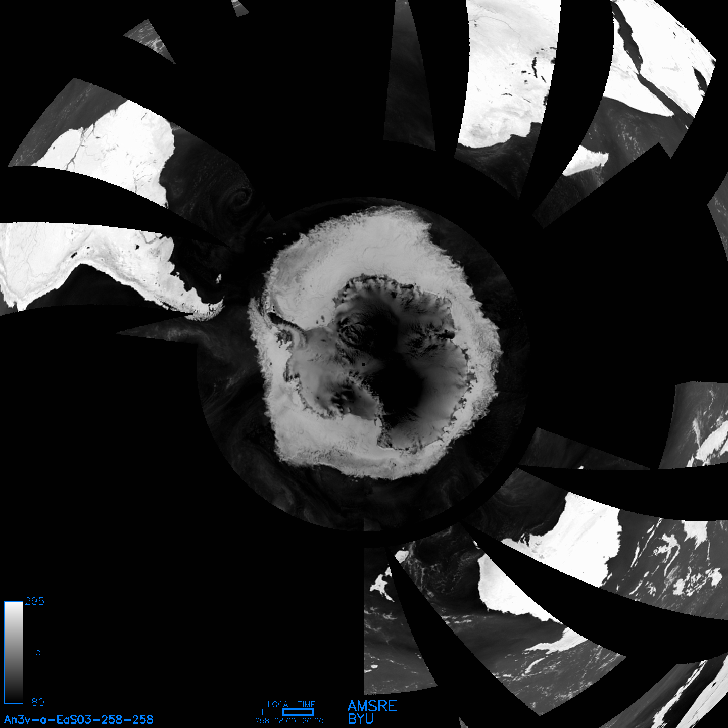Click the 180 minimum scale value

click(x=35, y=702)
